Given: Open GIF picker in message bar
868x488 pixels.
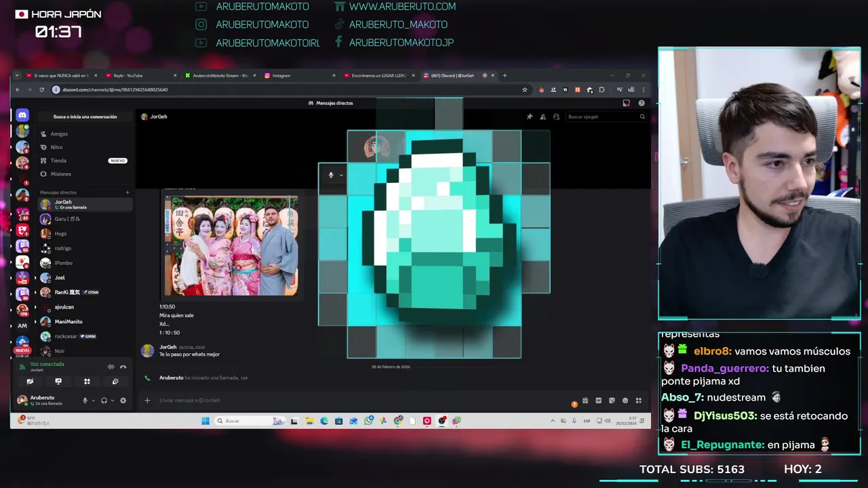Looking at the screenshot, I should 599,401.
